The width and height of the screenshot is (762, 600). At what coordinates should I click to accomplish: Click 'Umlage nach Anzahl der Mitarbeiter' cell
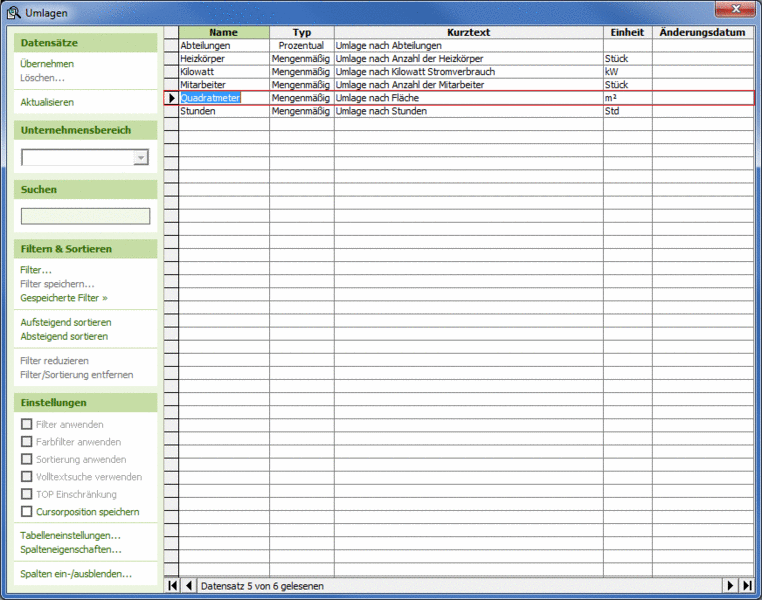(x=468, y=85)
